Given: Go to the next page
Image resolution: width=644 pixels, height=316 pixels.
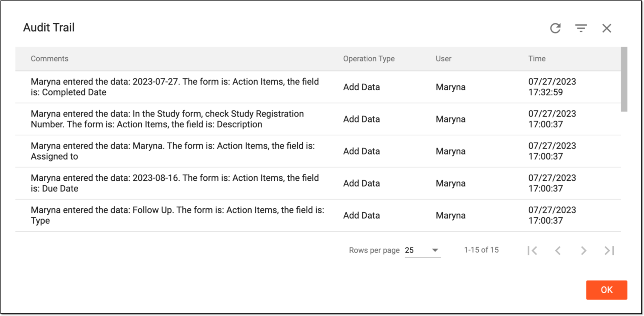Looking at the screenshot, I should [583, 250].
